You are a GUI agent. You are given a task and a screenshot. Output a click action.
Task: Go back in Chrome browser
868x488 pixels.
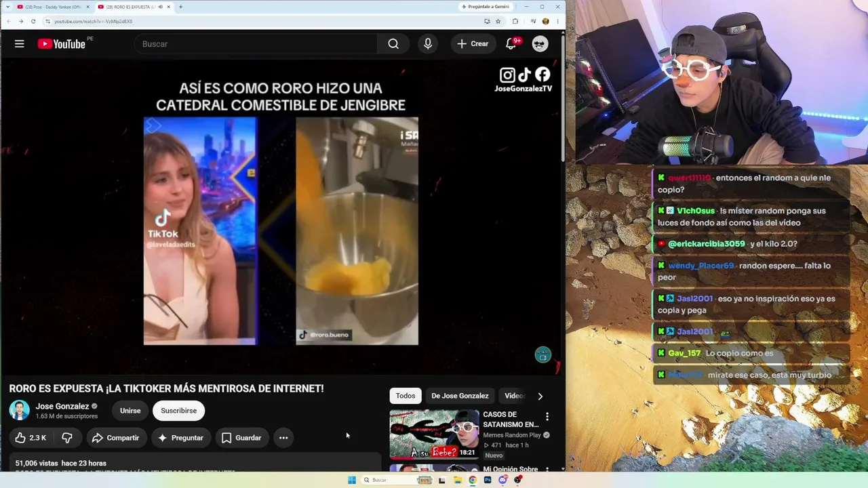(9, 21)
